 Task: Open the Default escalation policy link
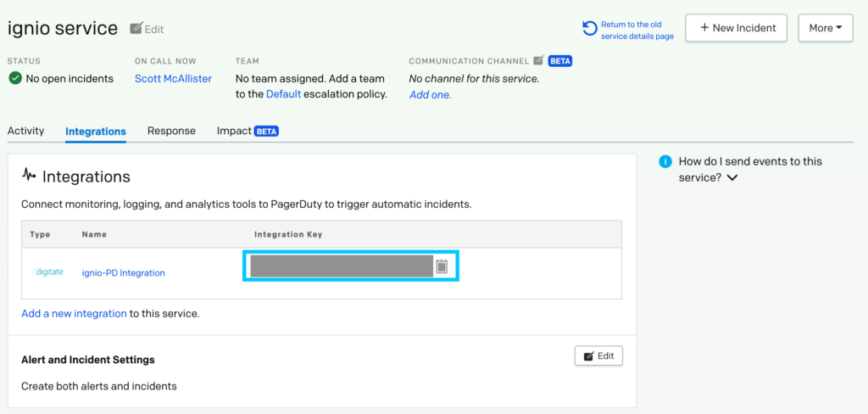(283, 94)
